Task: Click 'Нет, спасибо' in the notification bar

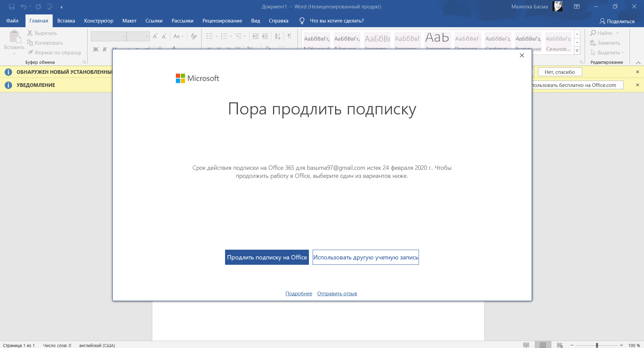Action: coord(560,72)
